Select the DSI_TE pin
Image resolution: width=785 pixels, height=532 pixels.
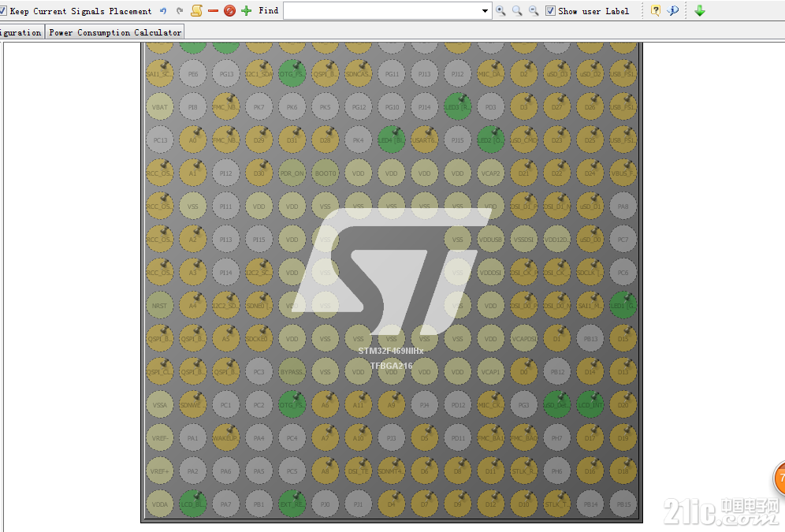pyautogui.click(x=359, y=471)
